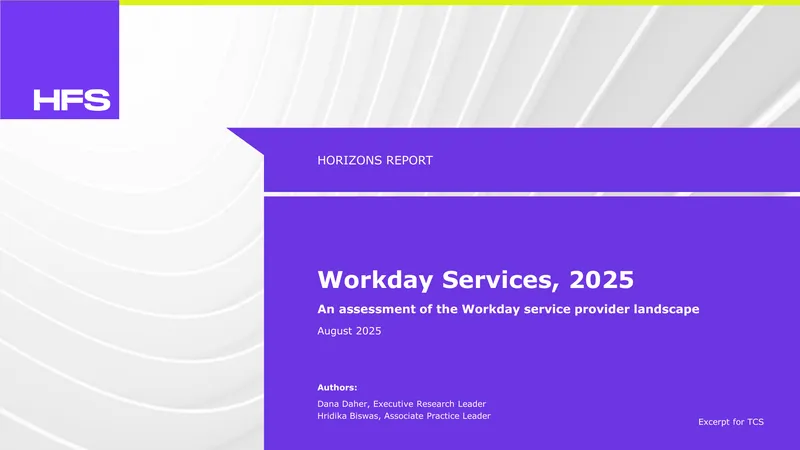Click the 'Authors:' label
800x450 pixels.
point(337,388)
